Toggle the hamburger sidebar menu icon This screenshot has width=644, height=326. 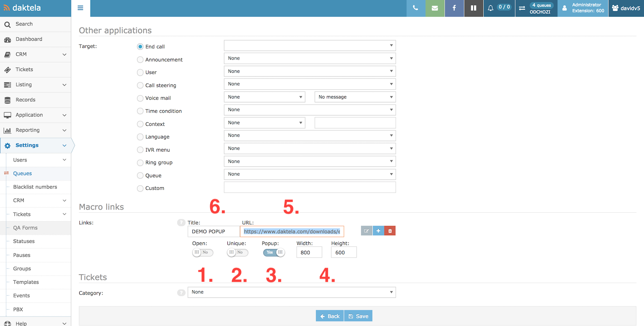click(80, 8)
